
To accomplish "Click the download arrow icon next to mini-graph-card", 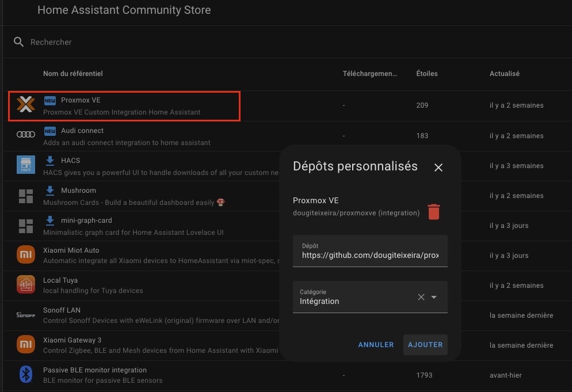I will click(x=50, y=220).
